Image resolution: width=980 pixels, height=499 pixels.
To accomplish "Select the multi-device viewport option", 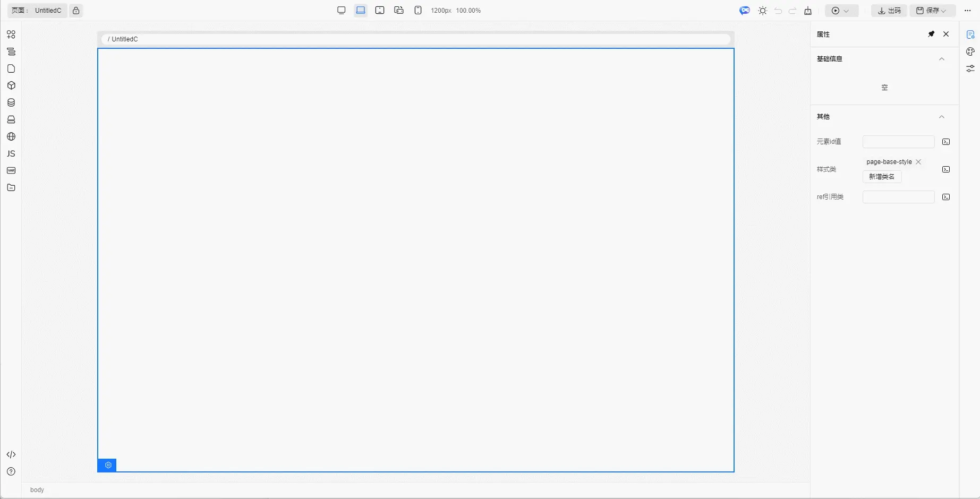I will coord(399,11).
